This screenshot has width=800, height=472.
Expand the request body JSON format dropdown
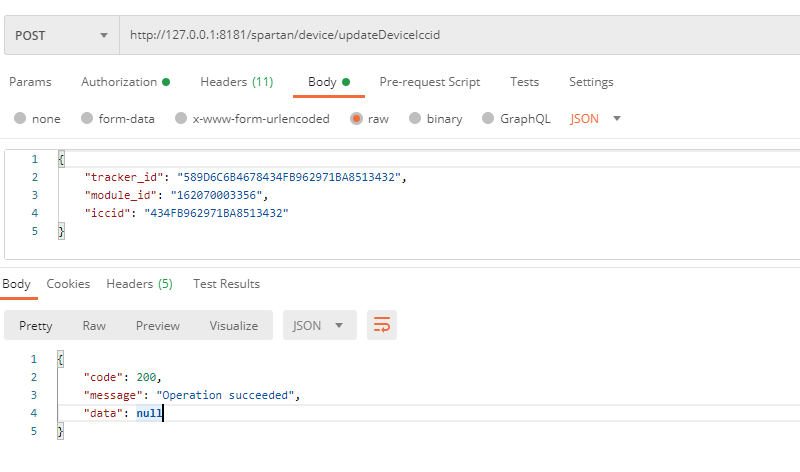point(596,118)
